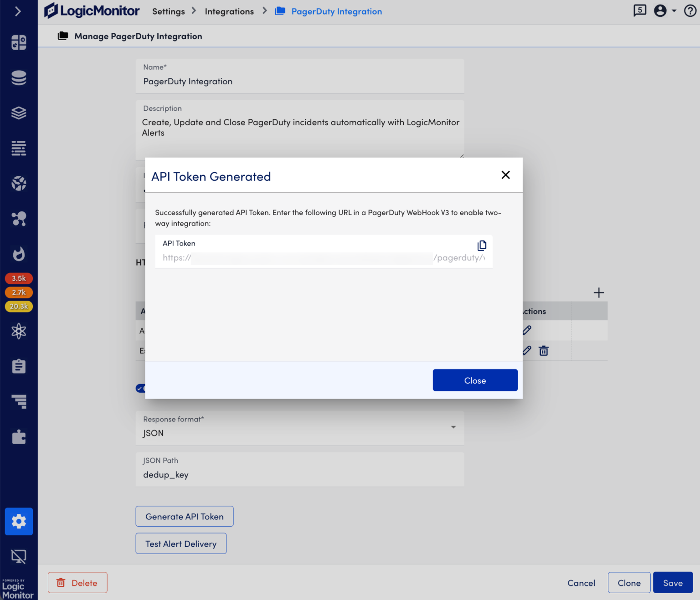The height and width of the screenshot is (600, 700).
Task: Open the Logs sidebar icon
Action: [19, 148]
